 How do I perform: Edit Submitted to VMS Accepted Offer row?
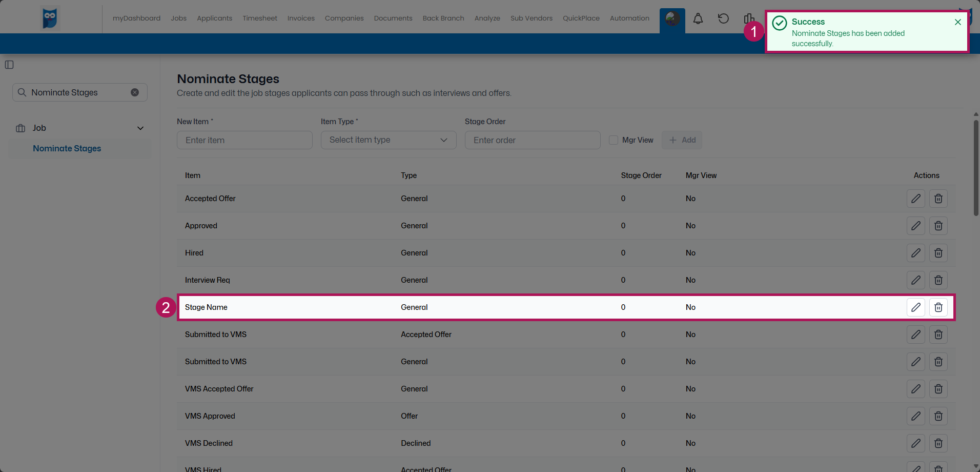point(916,335)
